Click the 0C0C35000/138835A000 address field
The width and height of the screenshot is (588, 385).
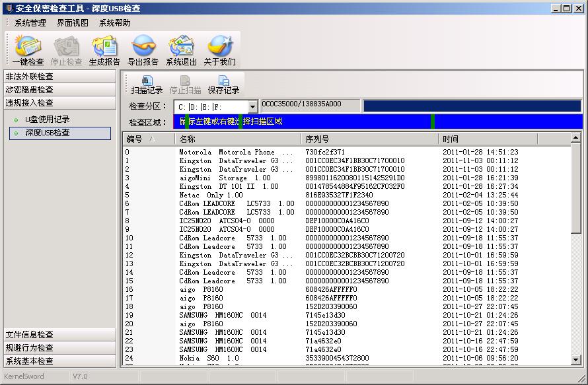(x=310, y=106)
